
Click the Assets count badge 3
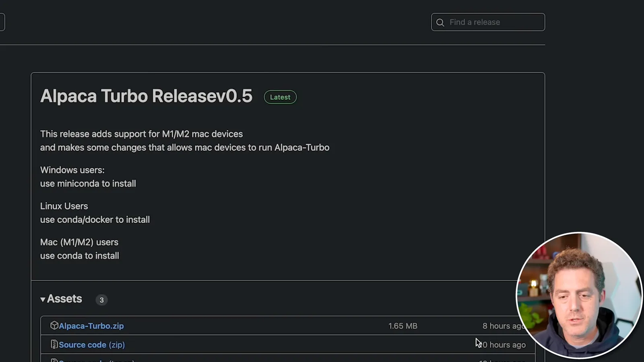[101, 300]
